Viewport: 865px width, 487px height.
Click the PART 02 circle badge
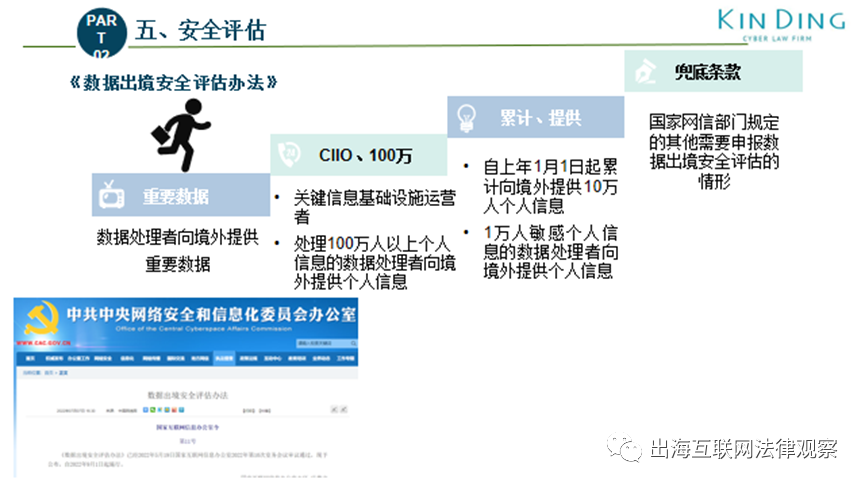(102, 33)
